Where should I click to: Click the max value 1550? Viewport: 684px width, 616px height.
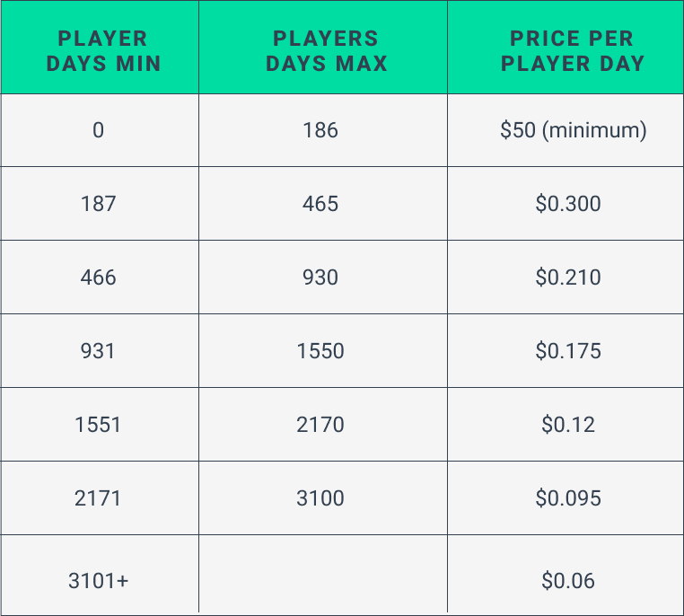(323, 351)
